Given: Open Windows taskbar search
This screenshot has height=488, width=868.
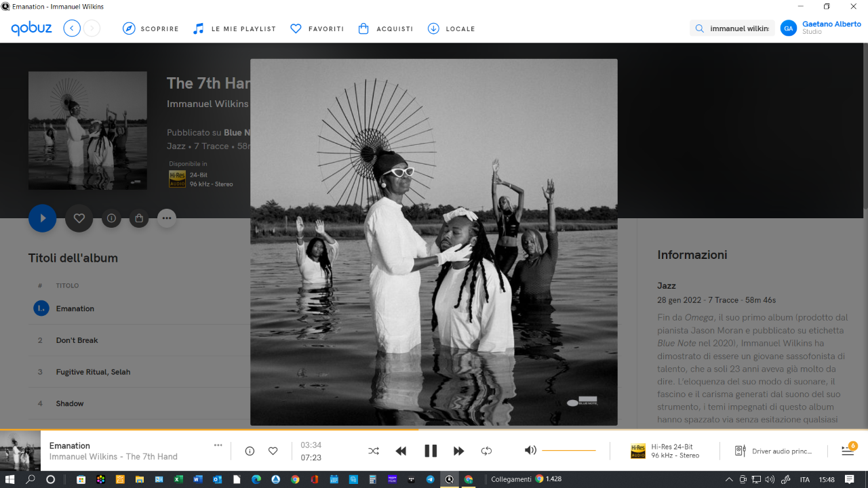Looking at the screenshot, I should 31,479.
